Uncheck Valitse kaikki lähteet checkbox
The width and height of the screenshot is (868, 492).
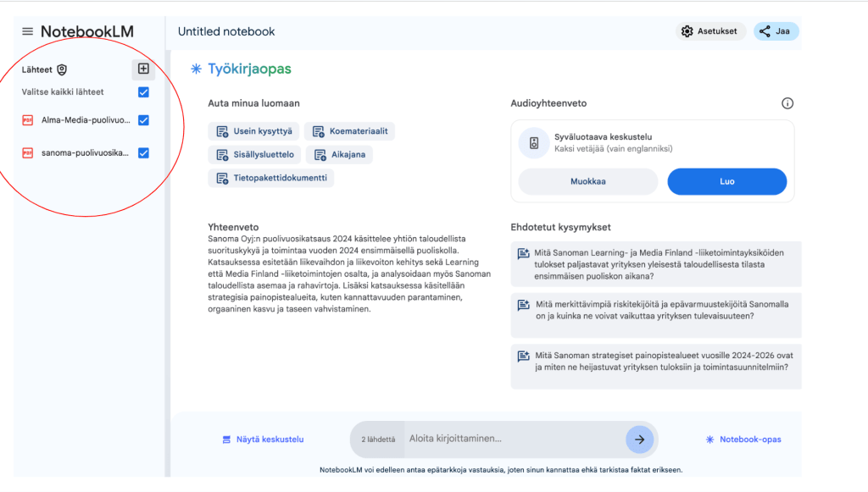tap(143, 91)
